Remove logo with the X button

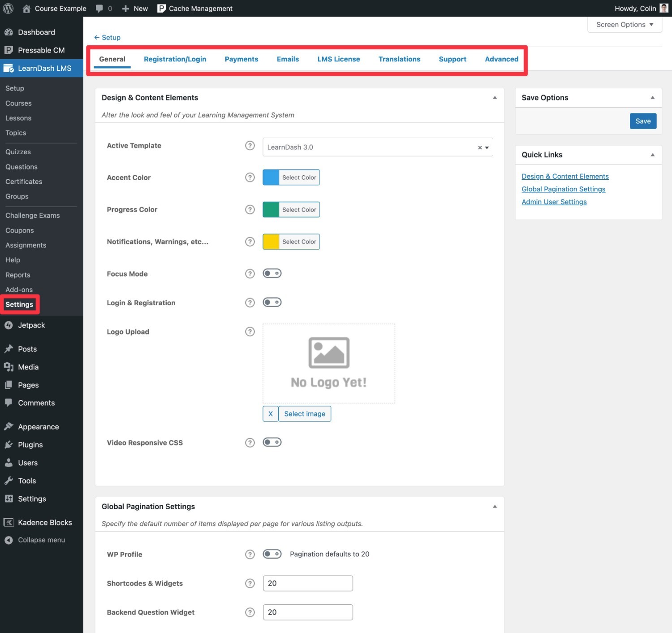[x=270, y=414]
